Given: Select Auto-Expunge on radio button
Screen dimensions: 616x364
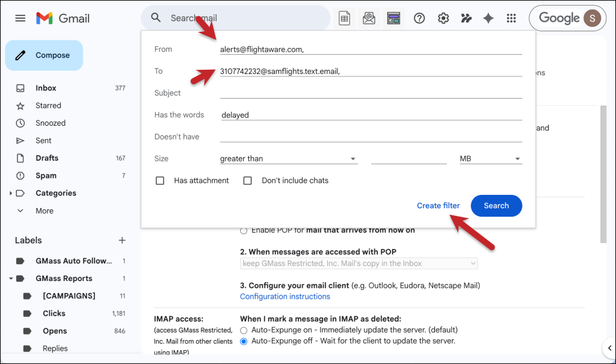Looking at the screenshot, I should [x=243, y=330].
